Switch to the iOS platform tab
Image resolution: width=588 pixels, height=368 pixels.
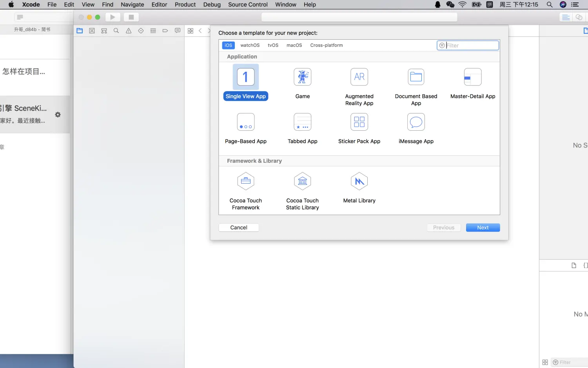228,45
